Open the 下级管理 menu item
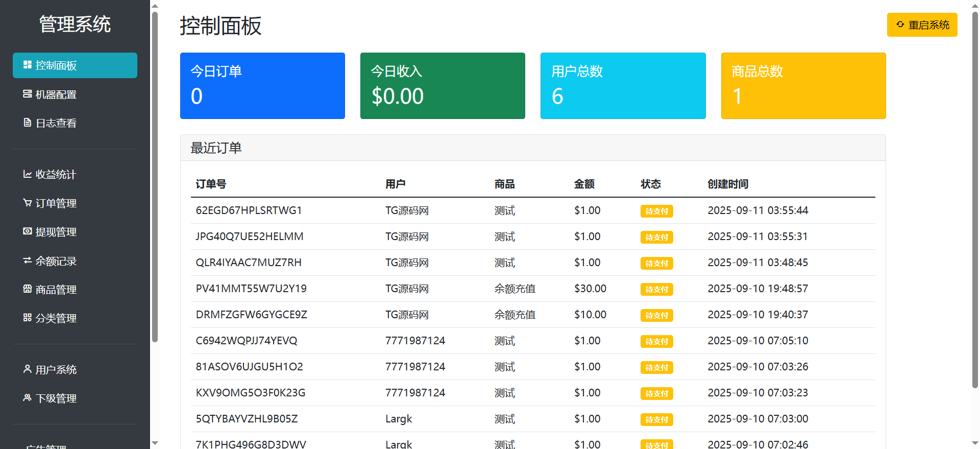Viewport: 980px width, 449px height. pyautogui.click(x=56, y=398)
